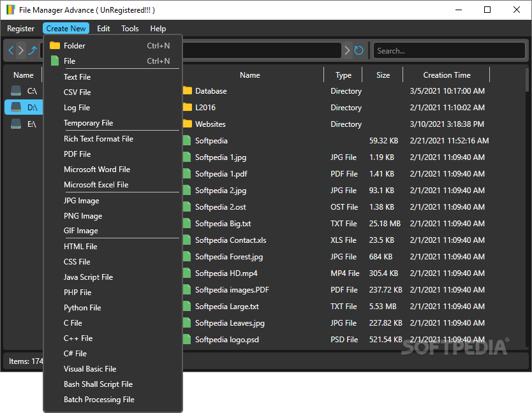Open the Tools menu

coord(130,29)
